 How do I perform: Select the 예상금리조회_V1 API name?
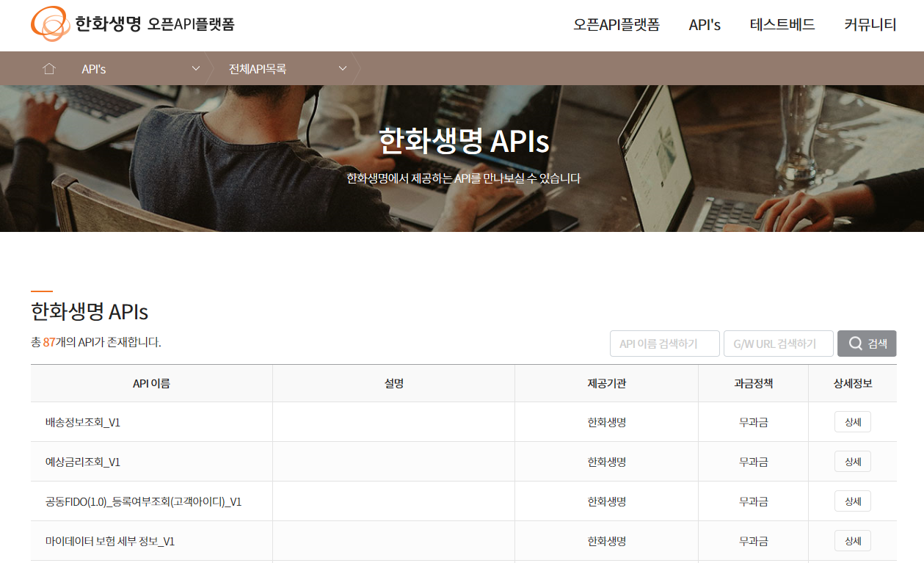click(83, 462)
